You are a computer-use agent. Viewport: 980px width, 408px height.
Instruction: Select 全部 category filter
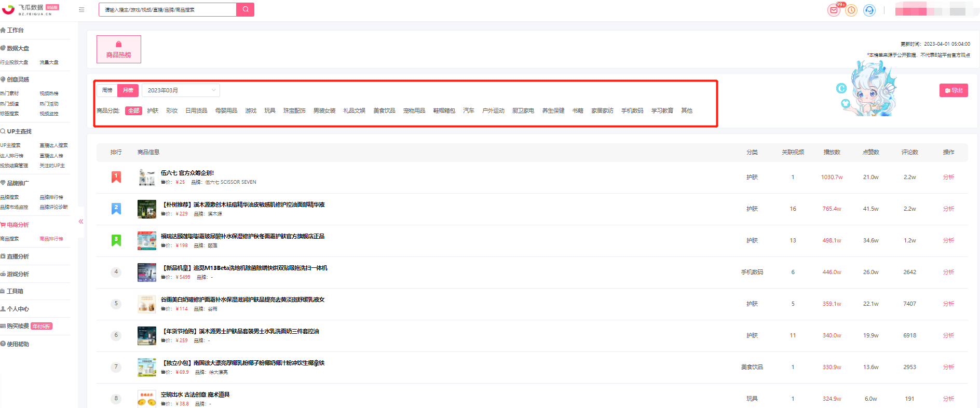[x=134, y=111]
